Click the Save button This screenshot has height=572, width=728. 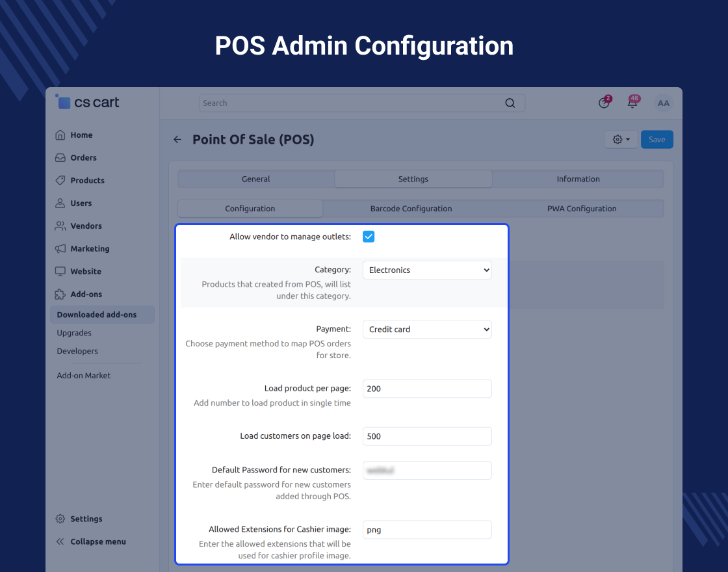coord(656,140)
